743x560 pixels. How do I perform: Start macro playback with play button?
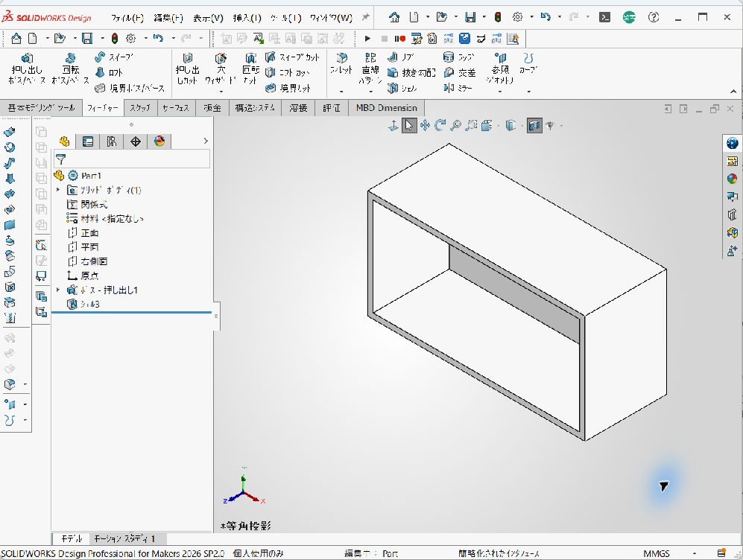367,38
